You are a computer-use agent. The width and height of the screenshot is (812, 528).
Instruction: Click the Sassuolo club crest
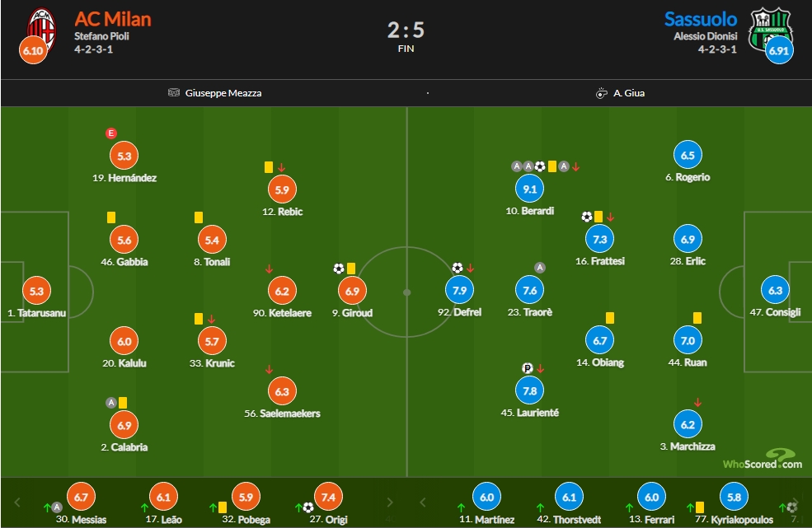[769, 29]
